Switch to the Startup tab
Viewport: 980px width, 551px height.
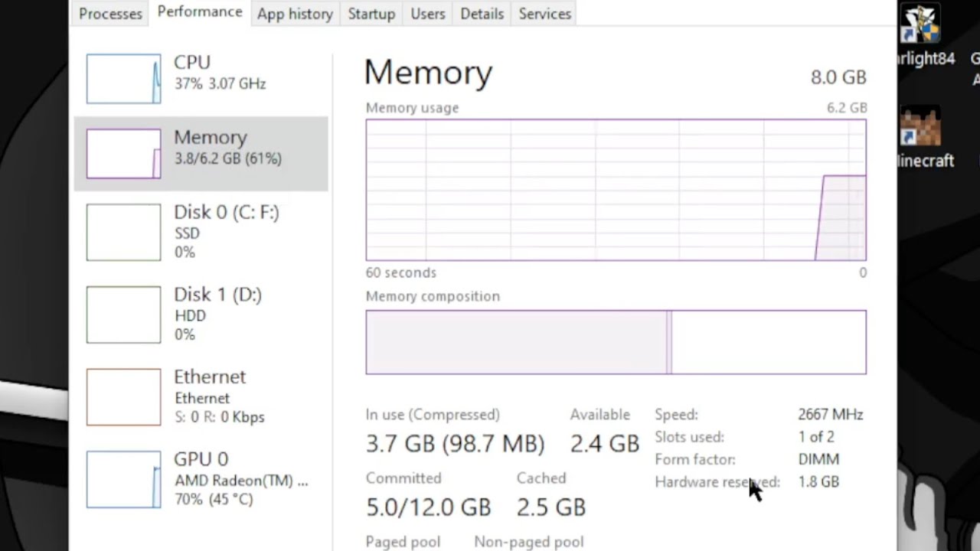point(371,14)
